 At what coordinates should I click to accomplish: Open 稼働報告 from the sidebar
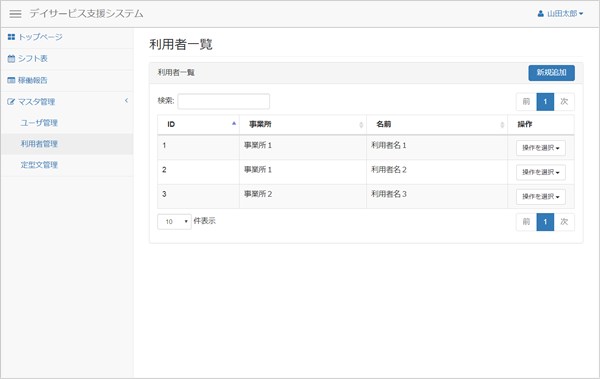(x=33, y=80)
